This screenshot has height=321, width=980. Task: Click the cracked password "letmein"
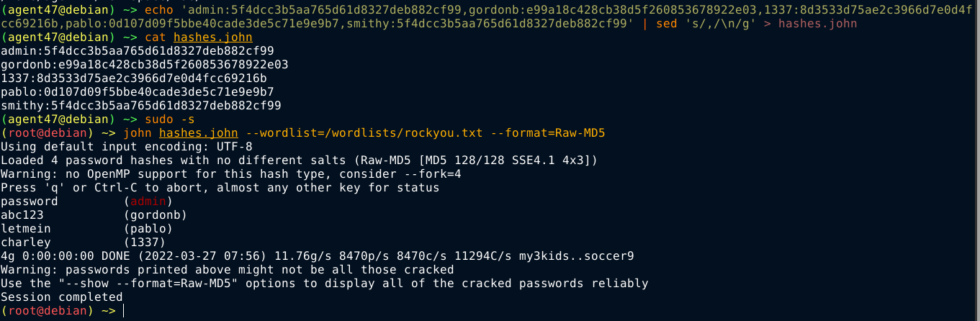tap(26, 229)
